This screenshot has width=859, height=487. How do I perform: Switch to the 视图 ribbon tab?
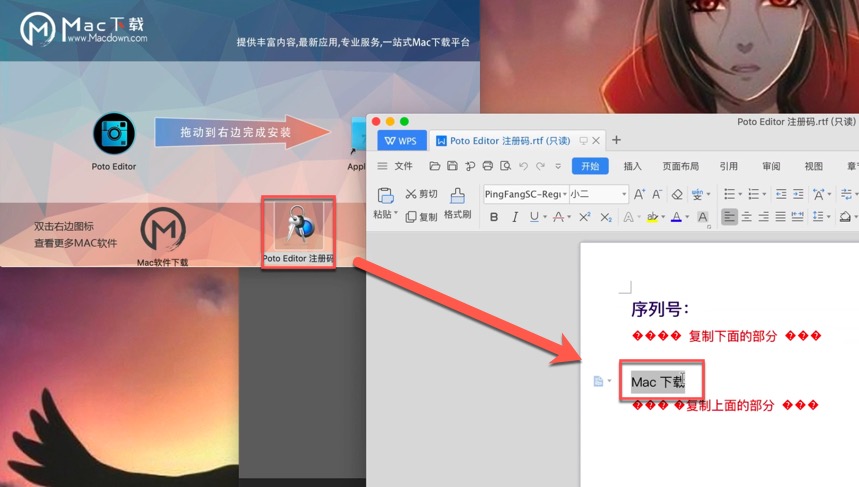tap(814, 166)
